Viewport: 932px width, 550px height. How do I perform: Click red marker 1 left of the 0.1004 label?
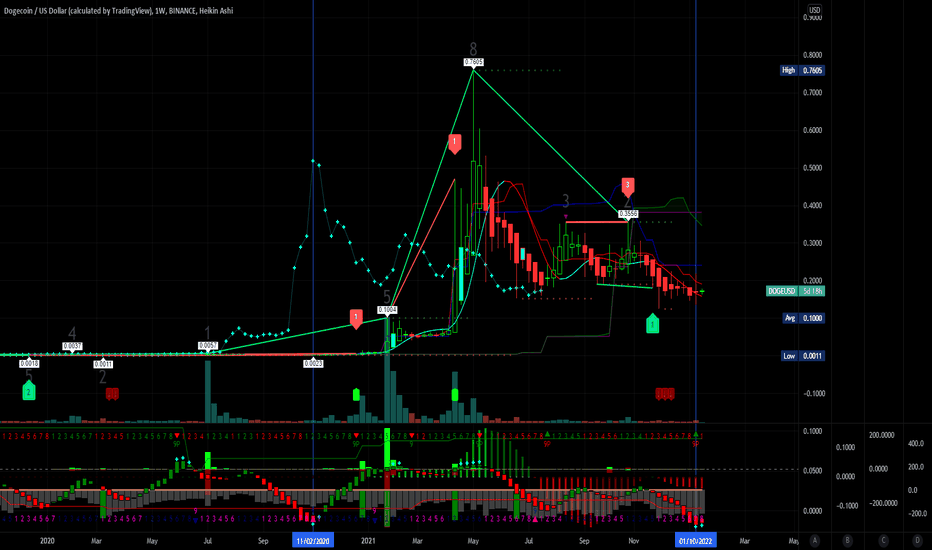356,318
